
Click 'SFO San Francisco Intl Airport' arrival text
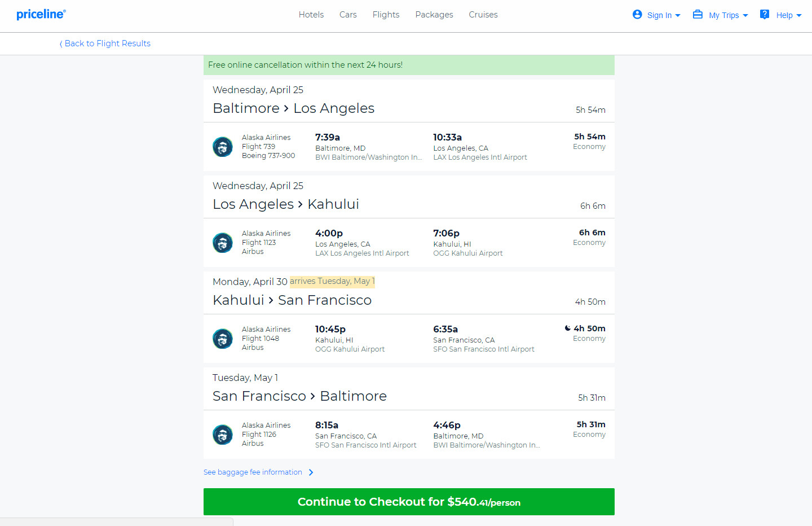click(x=484, y=349)
